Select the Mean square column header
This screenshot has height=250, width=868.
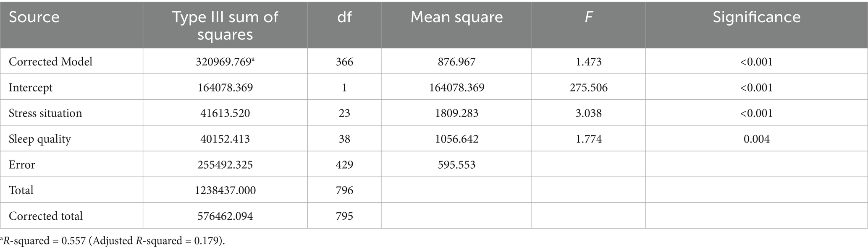pos(456,17)
